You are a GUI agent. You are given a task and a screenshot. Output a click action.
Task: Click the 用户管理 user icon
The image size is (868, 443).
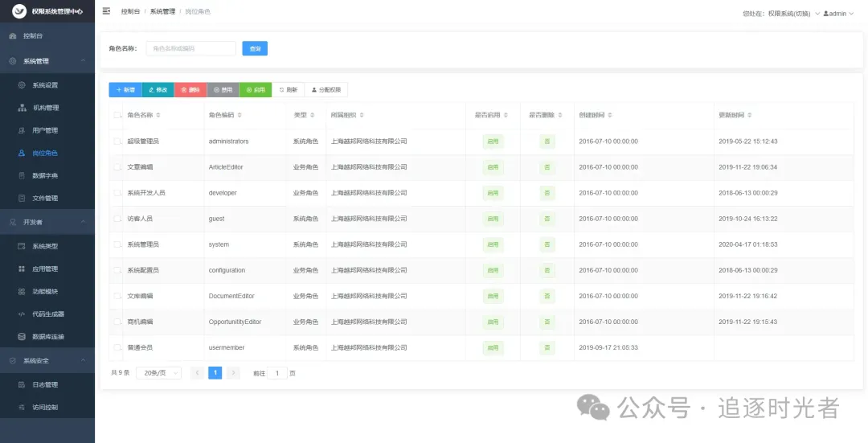22,131
